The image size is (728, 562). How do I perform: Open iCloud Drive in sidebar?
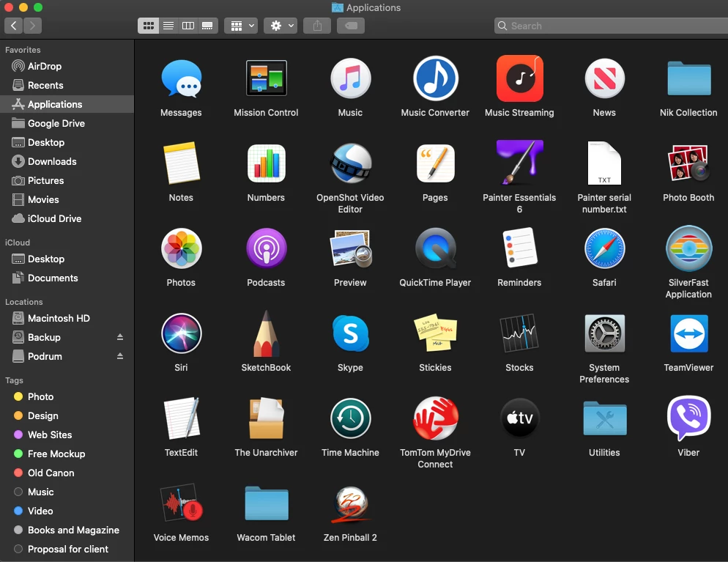pos(67,219)
